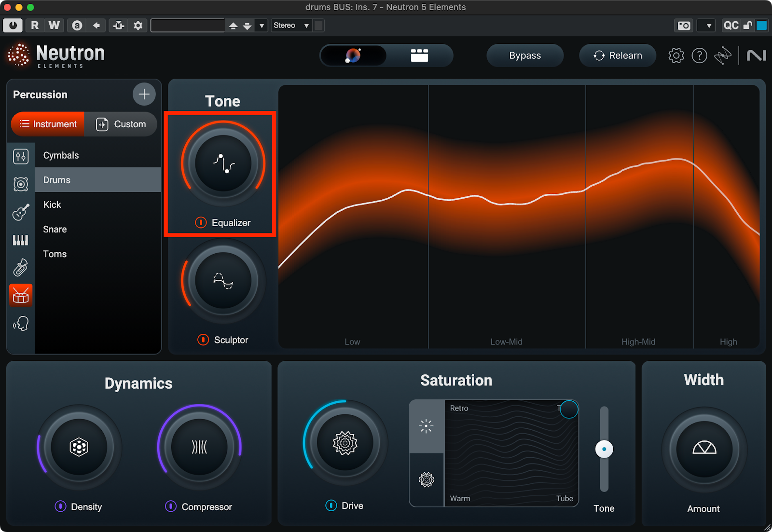Switch to Assistant view orb icon

pos(353,55)
